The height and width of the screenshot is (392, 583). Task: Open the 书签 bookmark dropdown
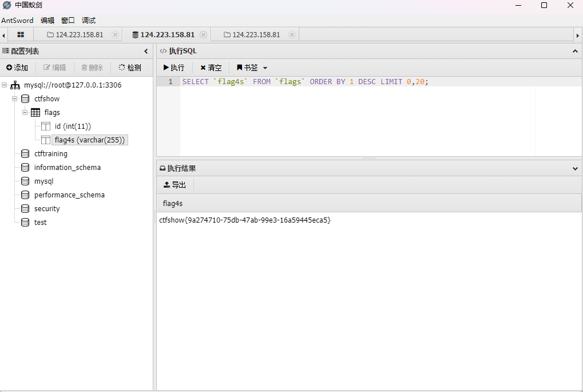(252, 68)
